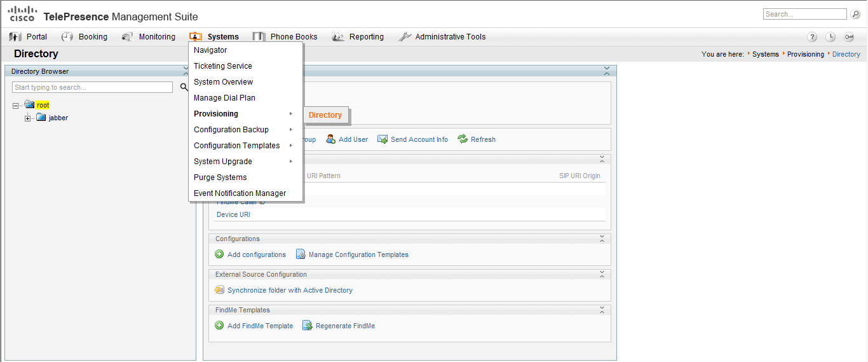Click the top-right Search field
Screen dimensions: 868x362
(806, 14)
